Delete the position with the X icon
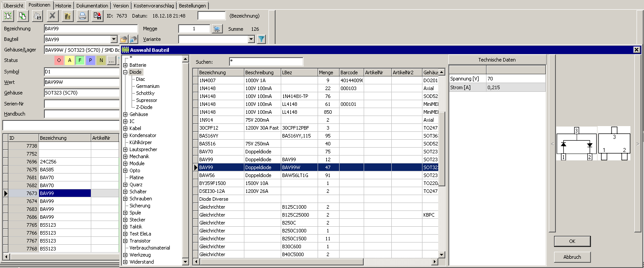Image resolution: width=644 pixels, height=268 pixels. [53, 16]
